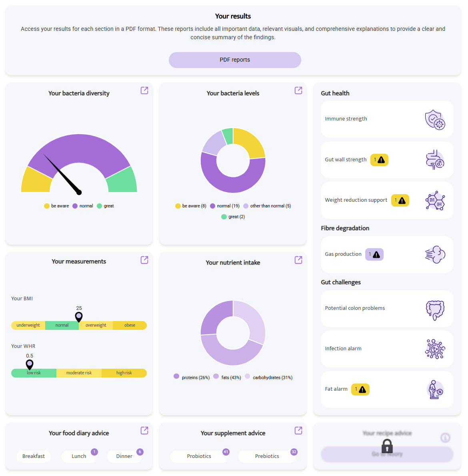Open Your nutrient intake detail view
Image resolution: width=468 pixels, height=476 pixels.
[x=298, y=260]
